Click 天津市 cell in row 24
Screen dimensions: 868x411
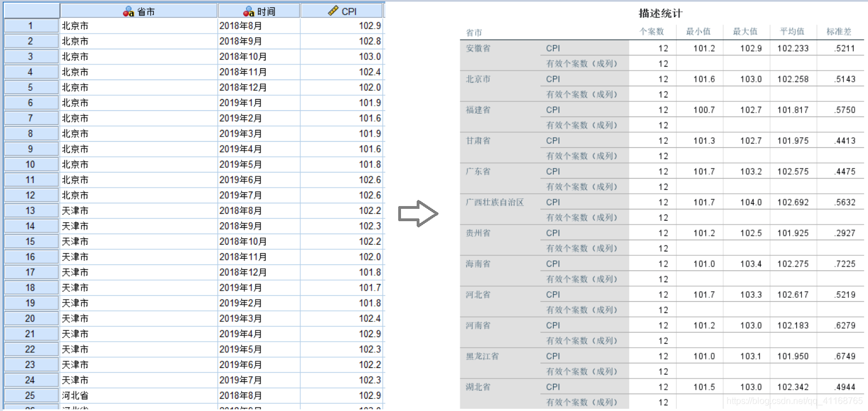tap(139, 380)
